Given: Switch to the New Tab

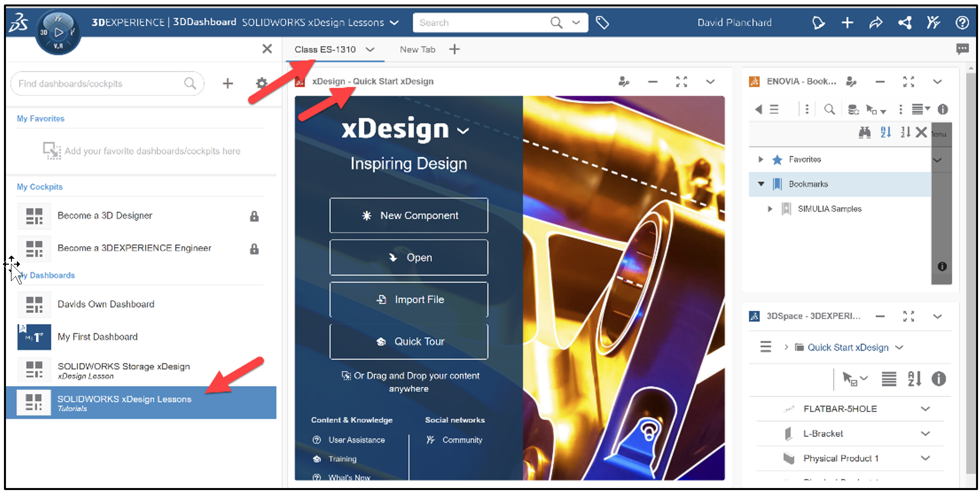Looking at the screenshot, I should coord(417,49).
